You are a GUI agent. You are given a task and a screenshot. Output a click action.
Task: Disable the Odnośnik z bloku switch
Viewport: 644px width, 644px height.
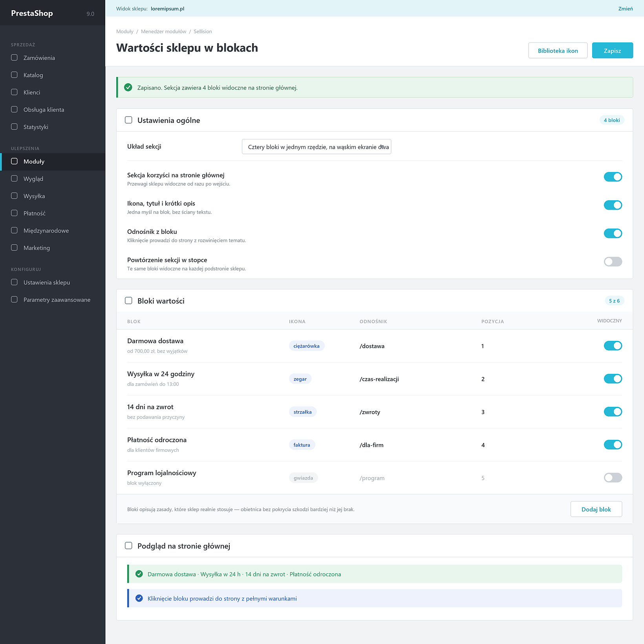[x=613, y=234]
